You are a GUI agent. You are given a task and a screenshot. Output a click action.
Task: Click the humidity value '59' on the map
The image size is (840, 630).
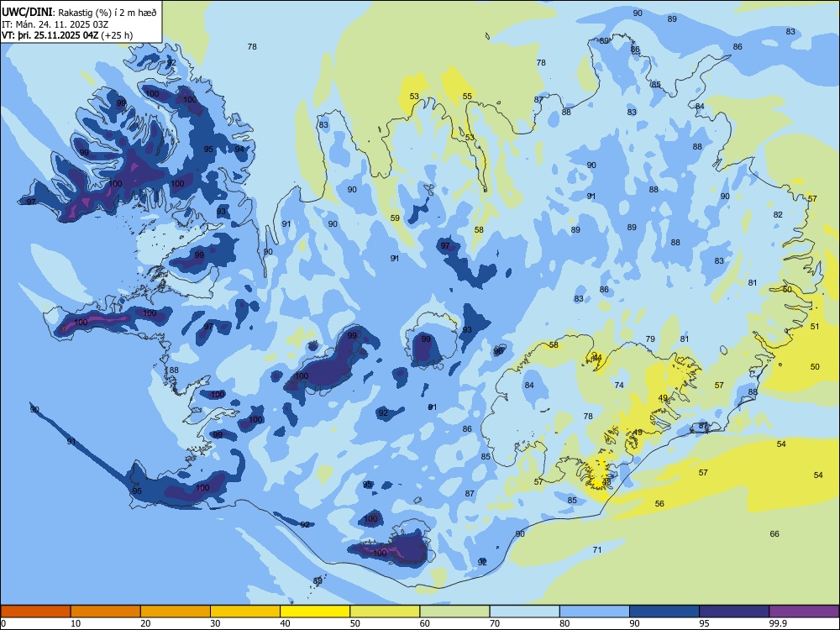coord(395,218)
